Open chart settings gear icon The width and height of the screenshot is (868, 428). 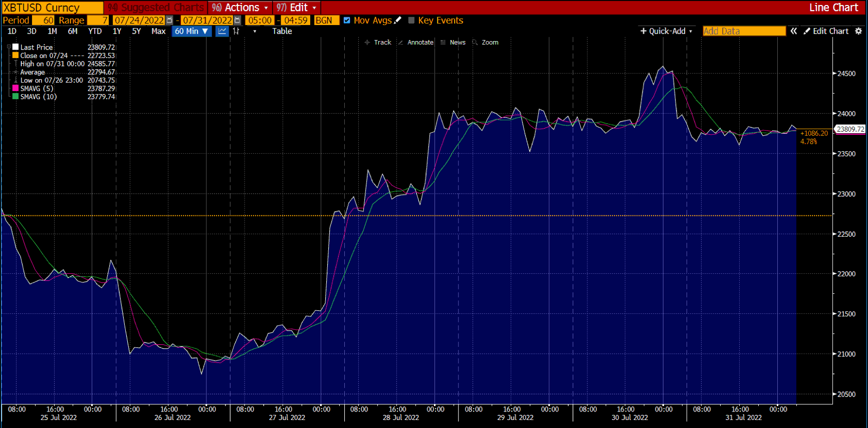[858, 31]
